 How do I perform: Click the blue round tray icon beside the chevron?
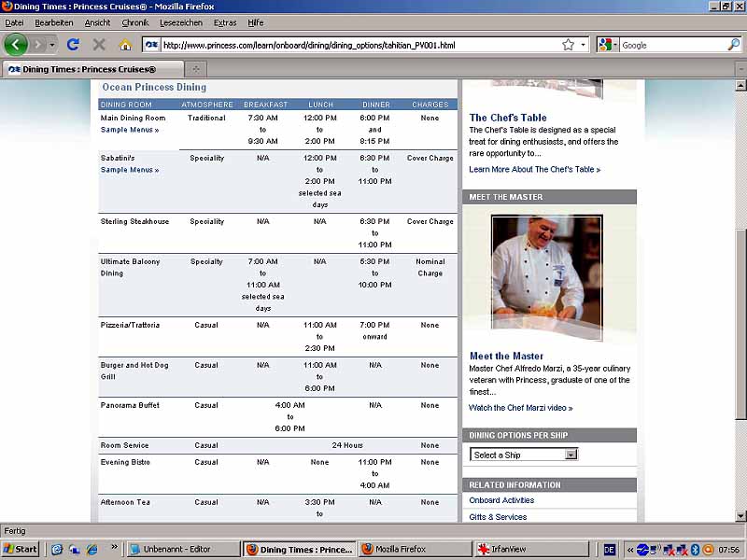tap(642, 550)
